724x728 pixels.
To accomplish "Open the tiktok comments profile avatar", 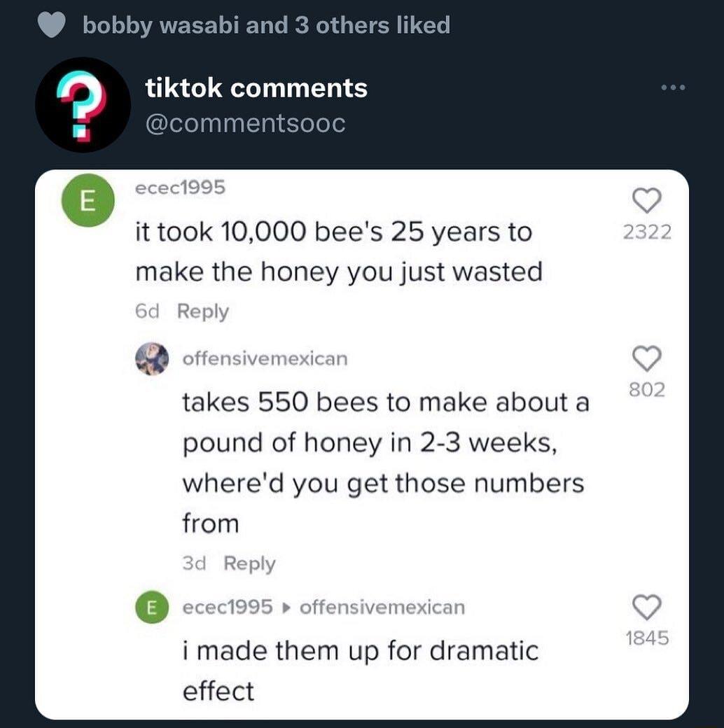I will [x=82, y=105].
